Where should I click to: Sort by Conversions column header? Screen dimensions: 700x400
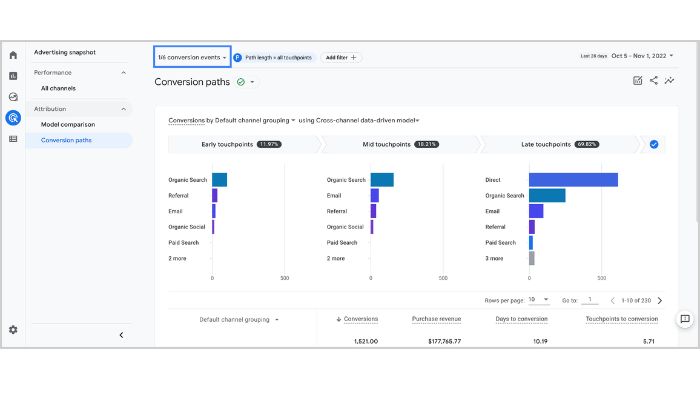(x=361, y=319)
